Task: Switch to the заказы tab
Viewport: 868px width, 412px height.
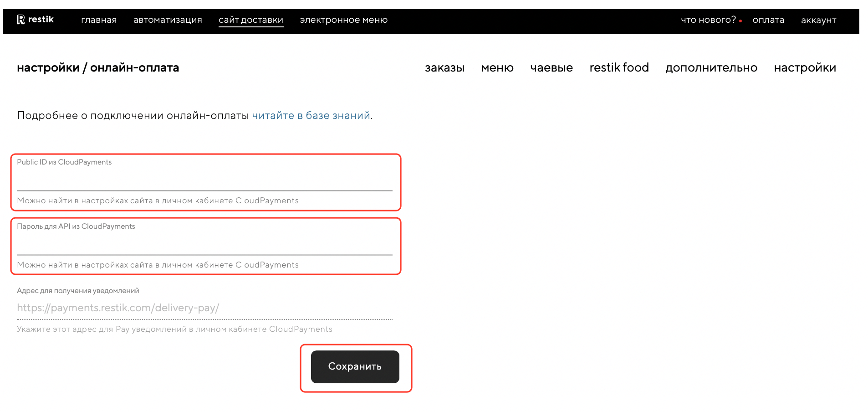Action: 444,68
